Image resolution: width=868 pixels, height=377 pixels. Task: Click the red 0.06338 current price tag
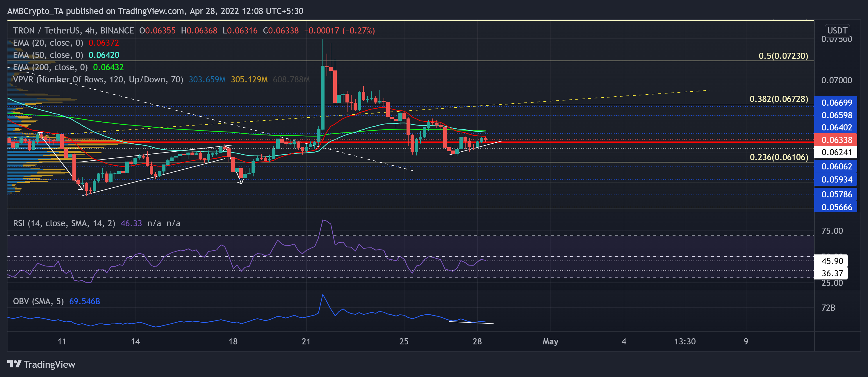point(836,140)
